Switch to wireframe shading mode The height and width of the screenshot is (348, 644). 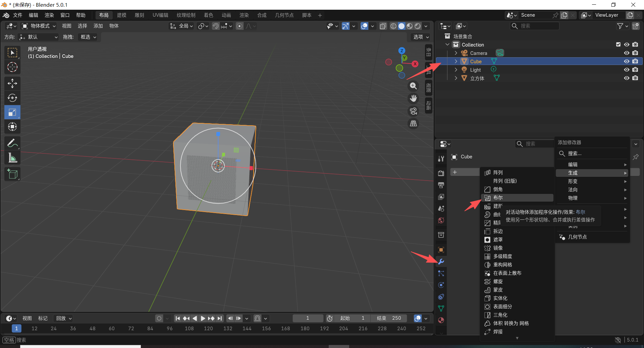point(393,26)
